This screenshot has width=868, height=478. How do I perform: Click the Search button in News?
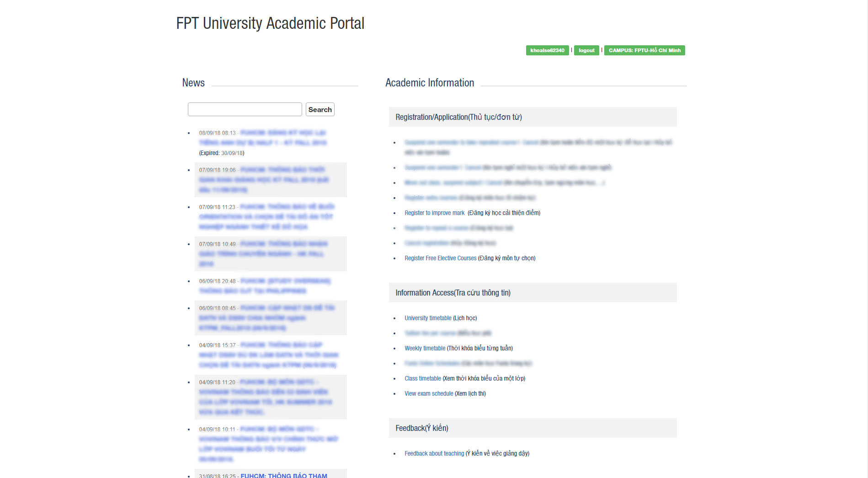click(320, 109)
